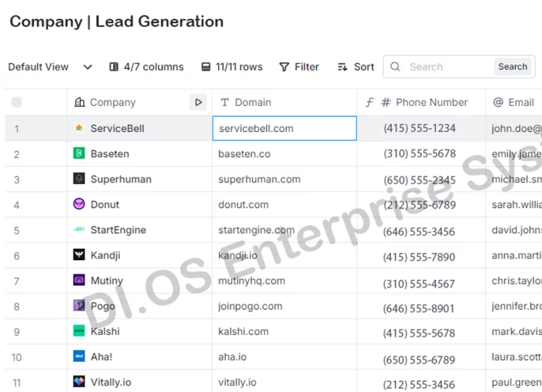
Task: Click the ServiceBell company logo icon
Action: pos(79,128)
